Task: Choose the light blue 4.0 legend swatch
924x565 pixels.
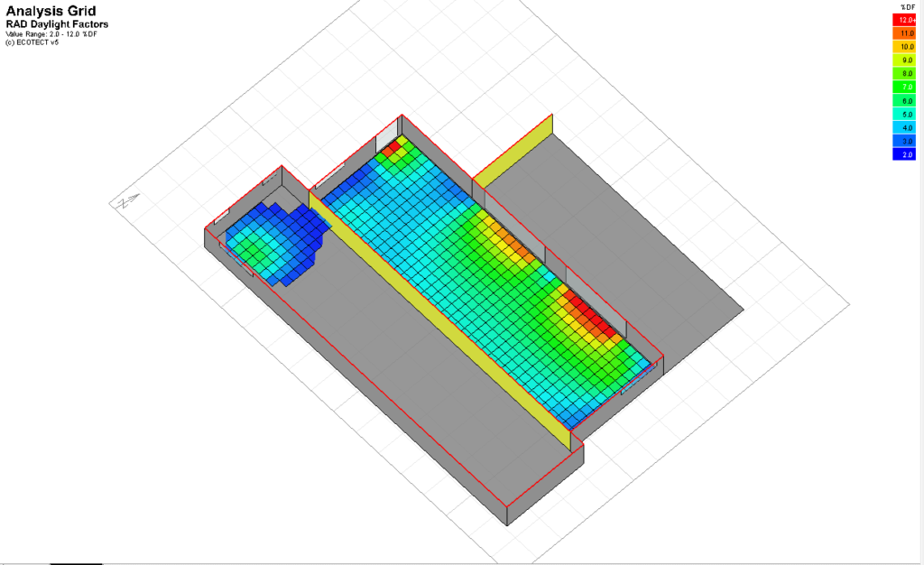Action: 904,128
